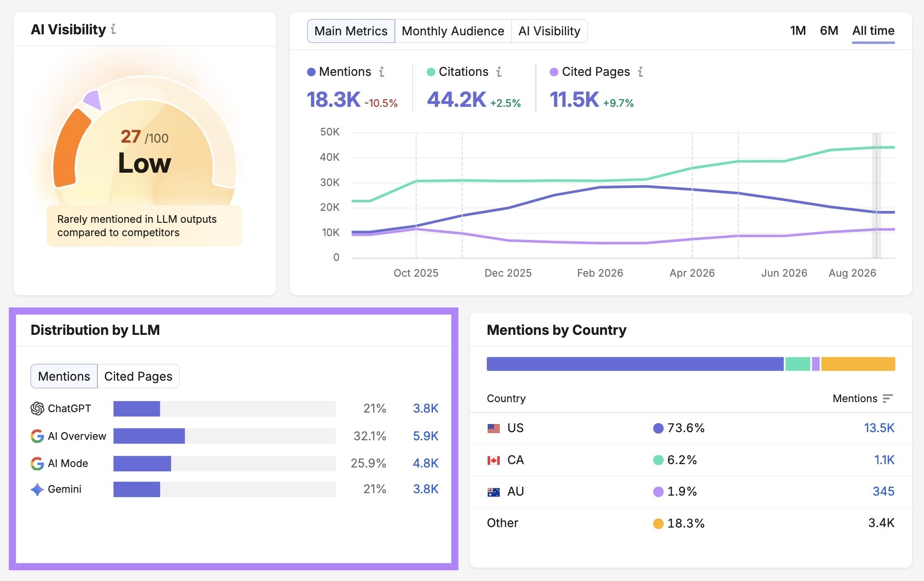Click the 18.3K Mentions total
The height and width of the screenshot is (581, 924).
tap(333, 100)
